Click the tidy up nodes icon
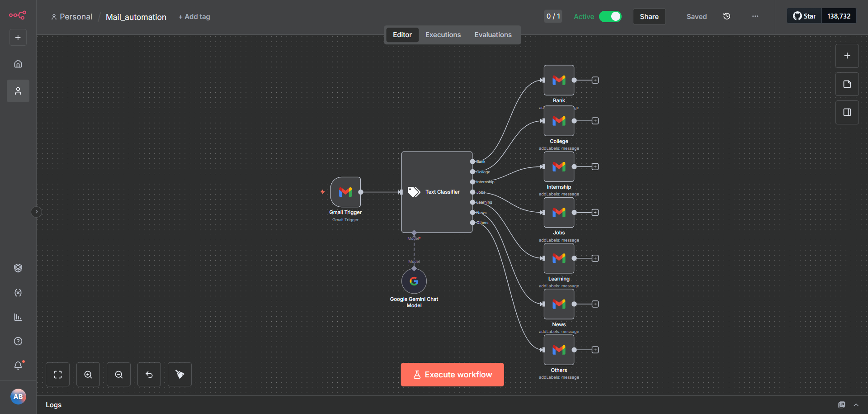 [179, 375]
